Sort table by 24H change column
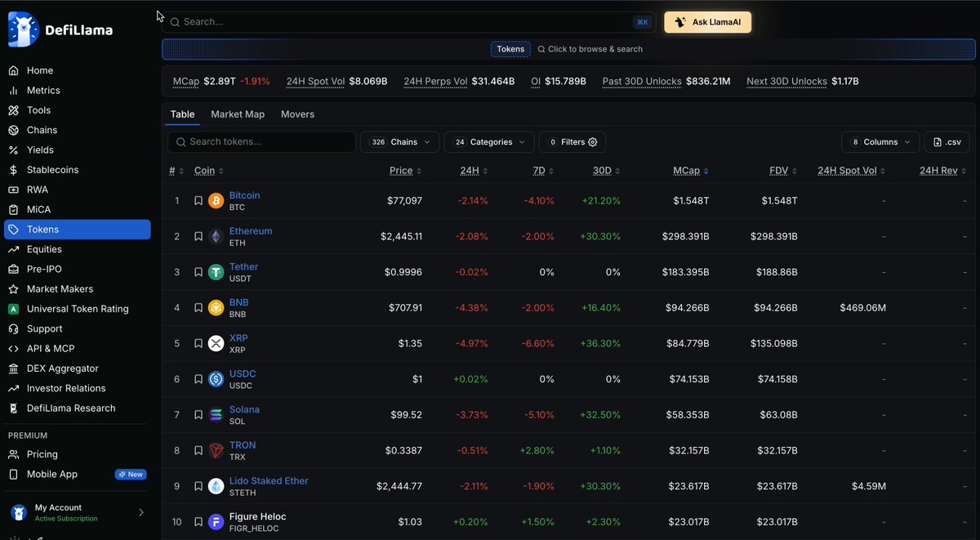Viewport: 980px width, 540px height. 474,171
